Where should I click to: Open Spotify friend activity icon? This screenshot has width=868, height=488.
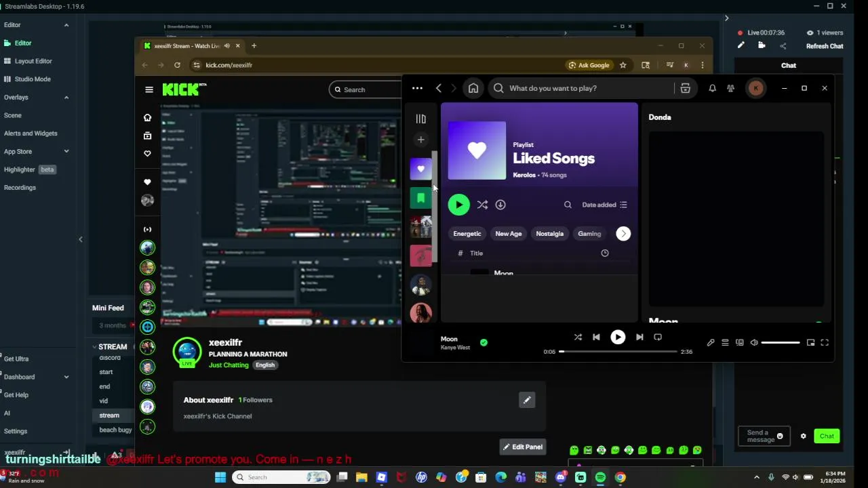coord(730,88)
